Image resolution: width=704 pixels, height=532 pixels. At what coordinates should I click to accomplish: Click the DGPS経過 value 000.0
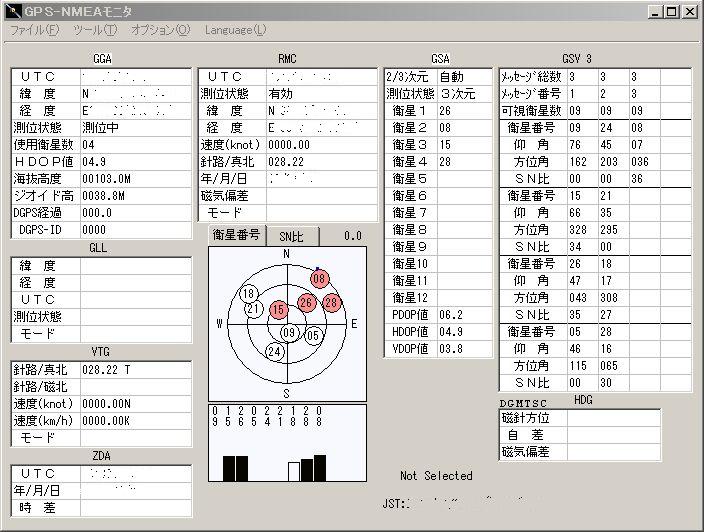pos(97,213)
